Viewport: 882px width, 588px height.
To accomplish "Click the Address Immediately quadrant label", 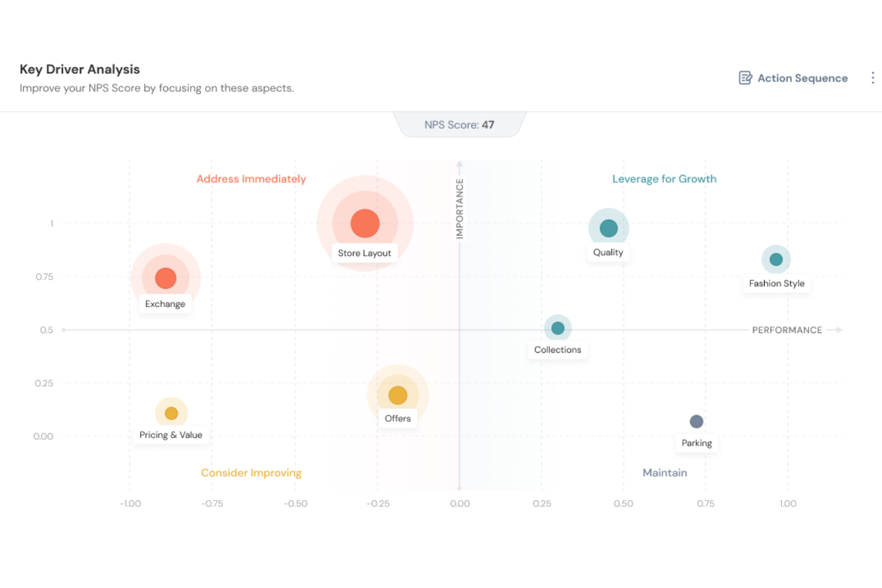I will coord(251,179).
